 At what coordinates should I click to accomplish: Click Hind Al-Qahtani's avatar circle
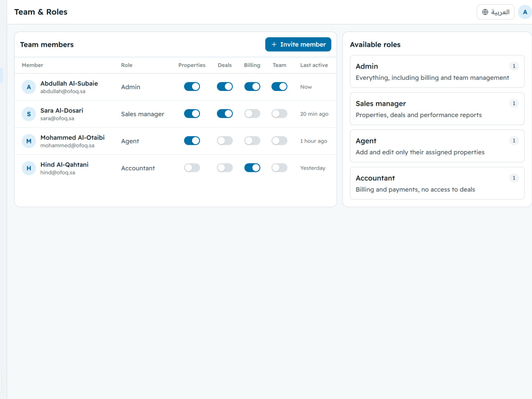tap(29, 168)
